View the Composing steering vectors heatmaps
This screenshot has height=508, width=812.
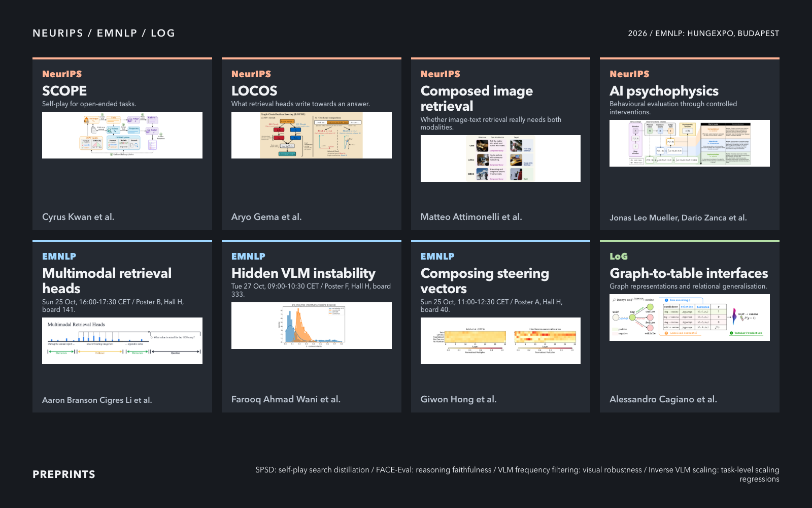pyautogui.click(x=500, y=341)
